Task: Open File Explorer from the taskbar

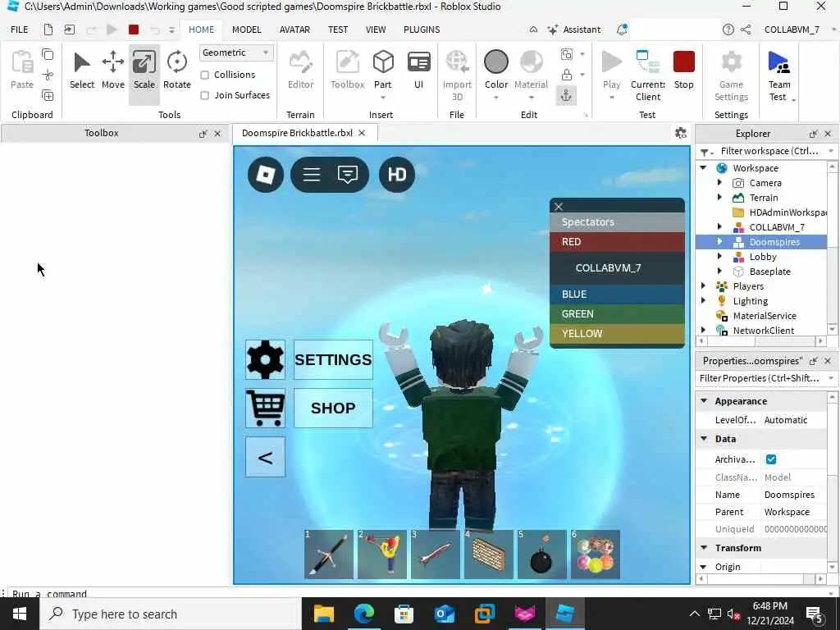Action: tap(324, 614)
